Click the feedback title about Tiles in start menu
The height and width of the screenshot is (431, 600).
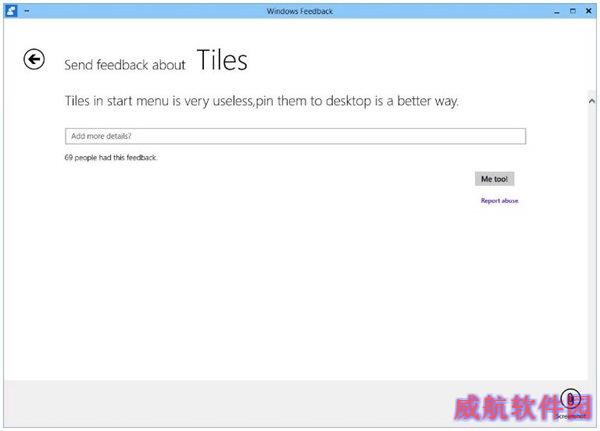[261, 101]
